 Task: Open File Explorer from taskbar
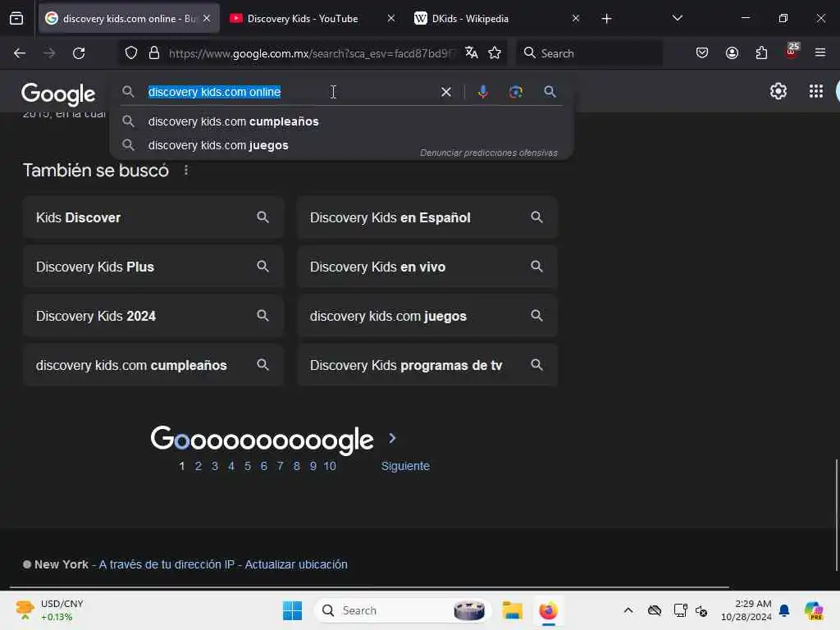[512, 610]
